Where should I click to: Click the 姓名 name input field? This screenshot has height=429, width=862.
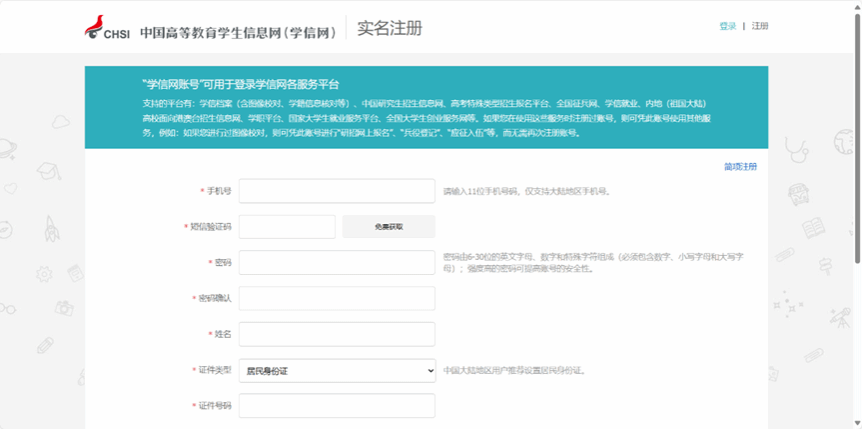click(x=336, y=334)
